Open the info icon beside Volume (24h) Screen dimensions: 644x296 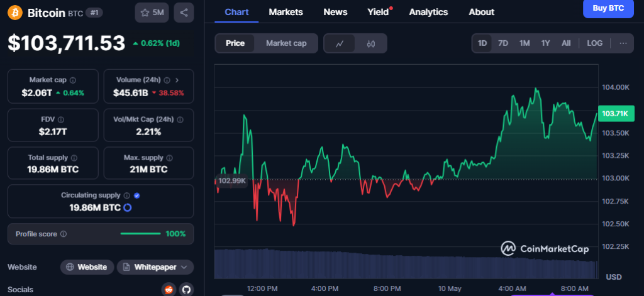click(x=167, y=80)
